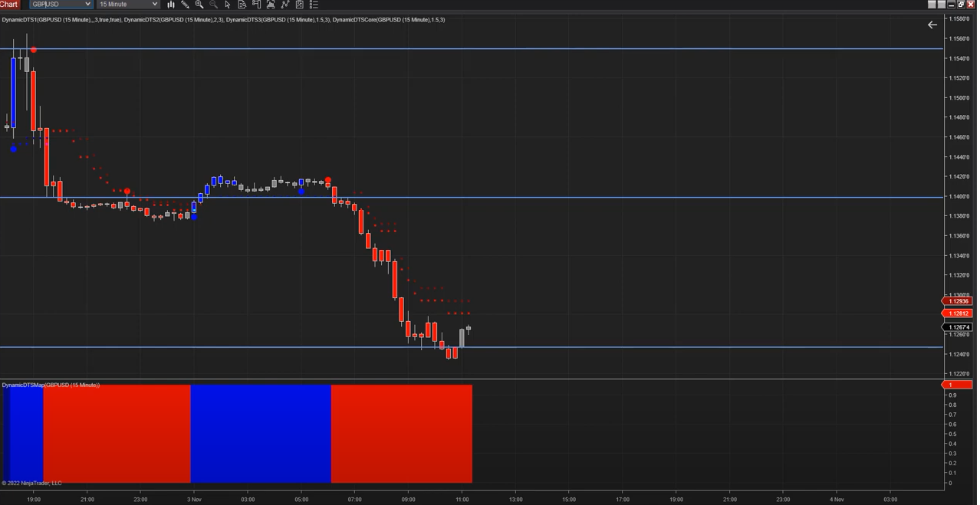Toggle the Chart Trader panel
980x505 pixels.
pyautogui.click(x=256, y=5)
